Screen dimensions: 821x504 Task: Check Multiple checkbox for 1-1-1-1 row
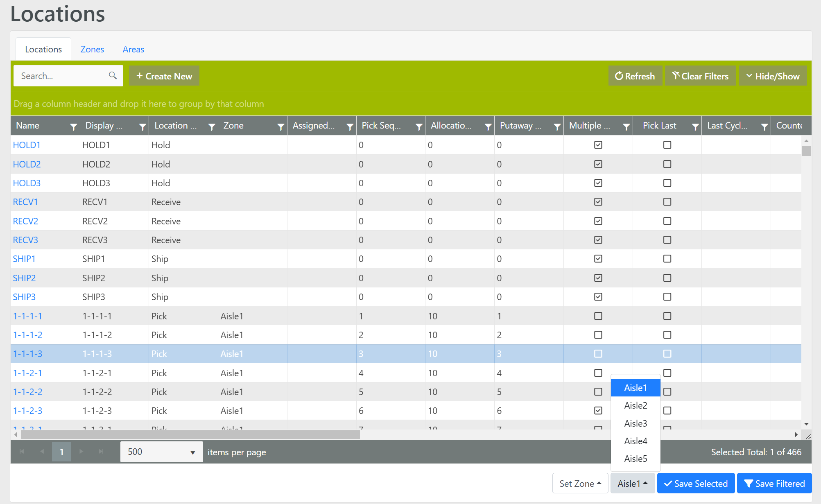tap(598, 316)
